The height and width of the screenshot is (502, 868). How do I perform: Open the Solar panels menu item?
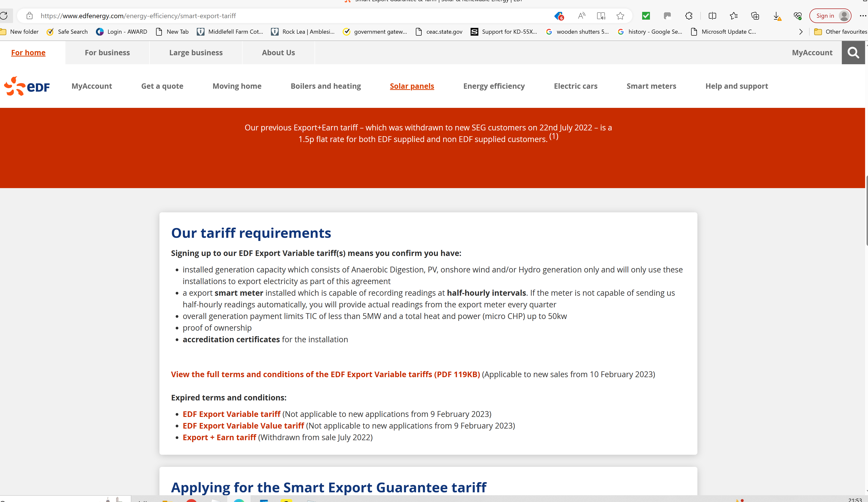(x=412, y=86)
